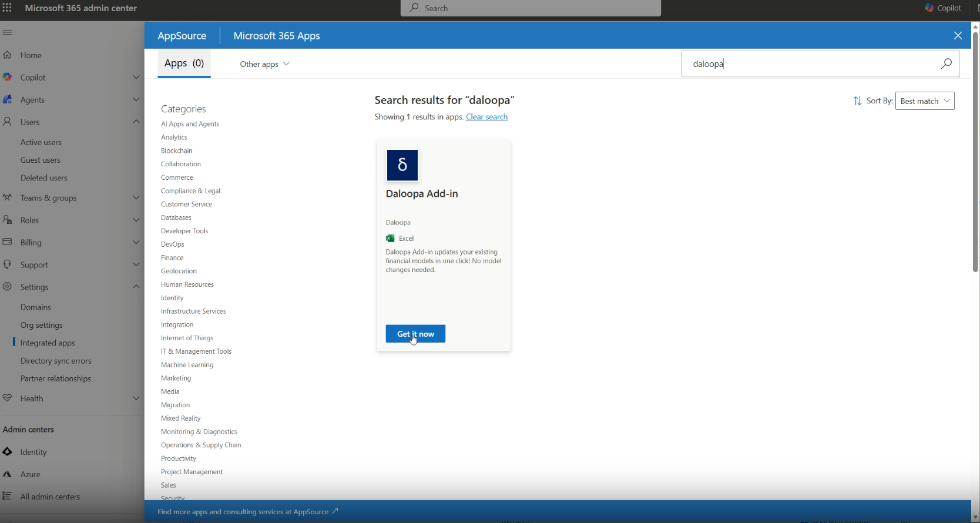Open the Other apps dropdown

tap(264, 64)
